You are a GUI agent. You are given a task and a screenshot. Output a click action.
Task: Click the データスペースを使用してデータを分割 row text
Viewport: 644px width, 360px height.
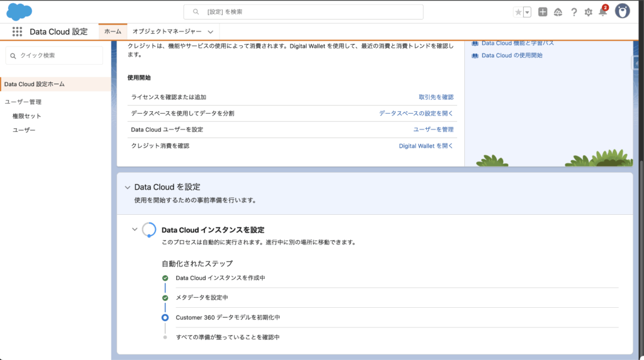(182, 113)
